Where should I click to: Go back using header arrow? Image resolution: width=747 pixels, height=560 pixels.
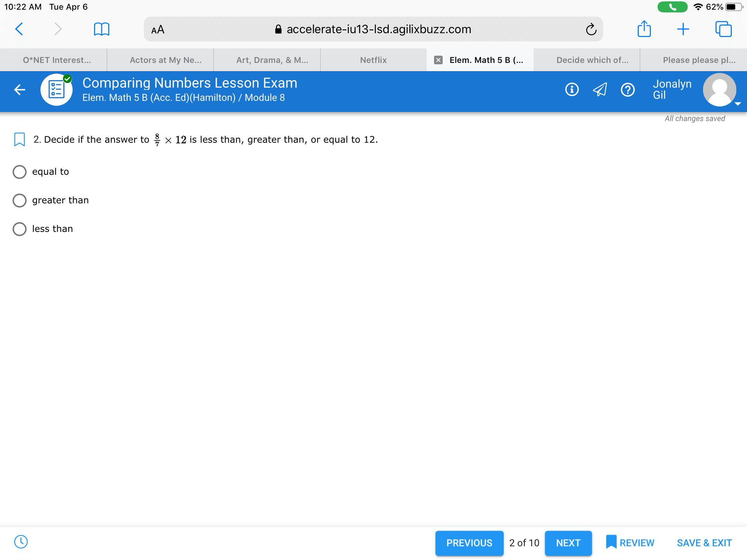20,90
